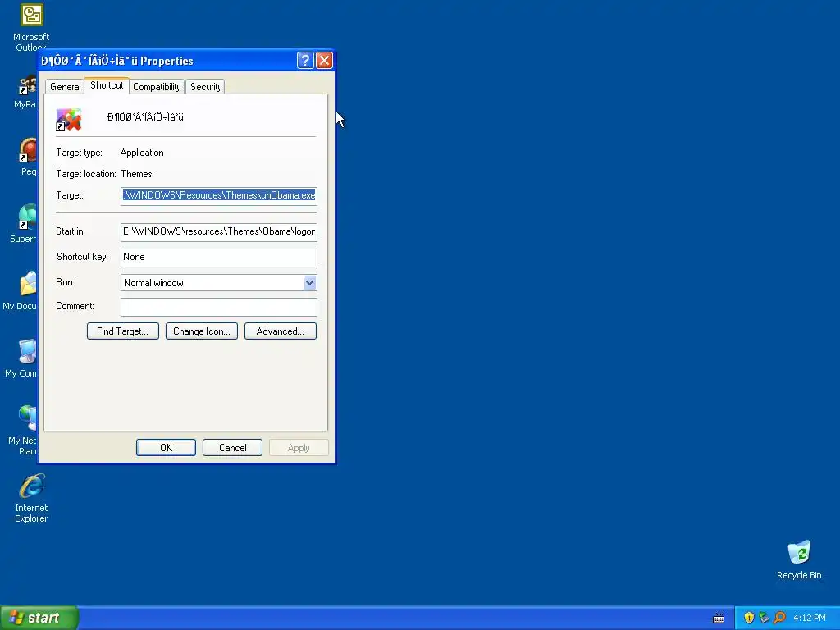Switch to the General tab
The width and height of the screenshot is (840, 630).
[66, 87]
